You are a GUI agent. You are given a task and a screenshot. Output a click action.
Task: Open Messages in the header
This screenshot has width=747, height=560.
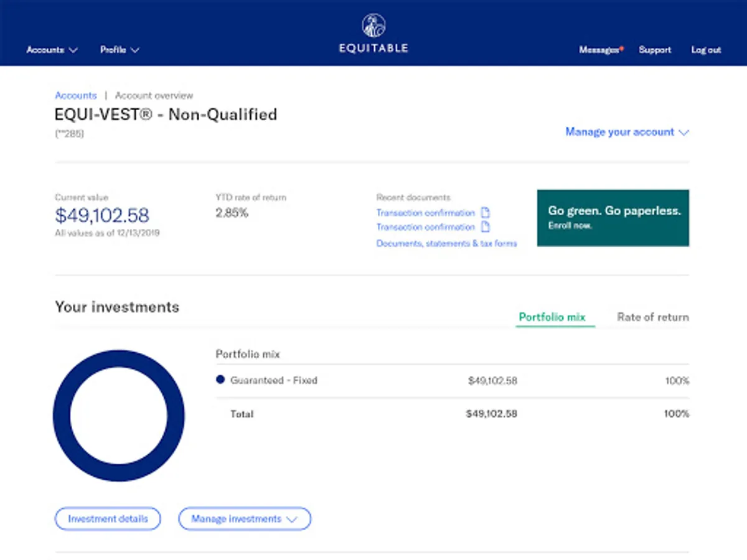click(601, 50)
